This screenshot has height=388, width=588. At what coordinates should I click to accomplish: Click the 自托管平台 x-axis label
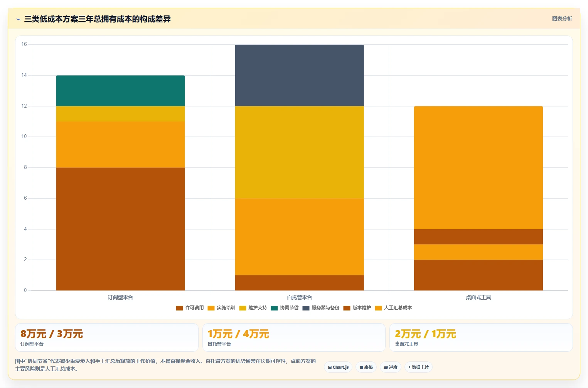point(299,297)
